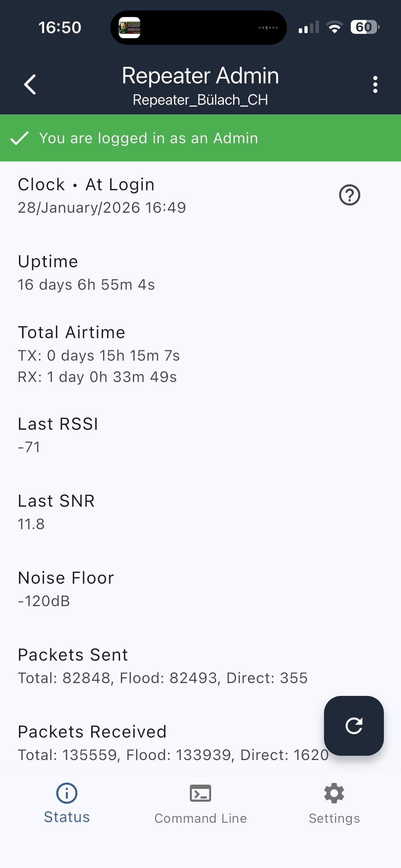This screenshot has height=868, width=401.
Task: Tap the battery indicator in status bar
Action: point(364,27)
